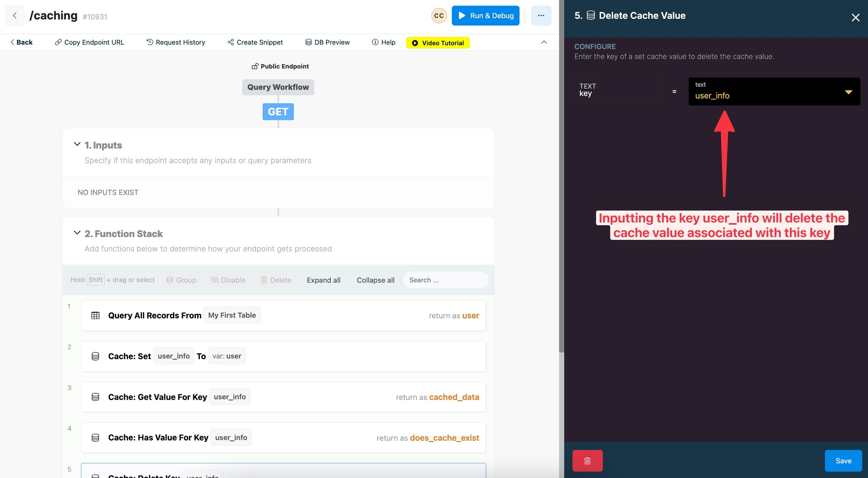Click the back arrow beside /caching
This screenshot has height=478, width=868.
pos(15,15)
